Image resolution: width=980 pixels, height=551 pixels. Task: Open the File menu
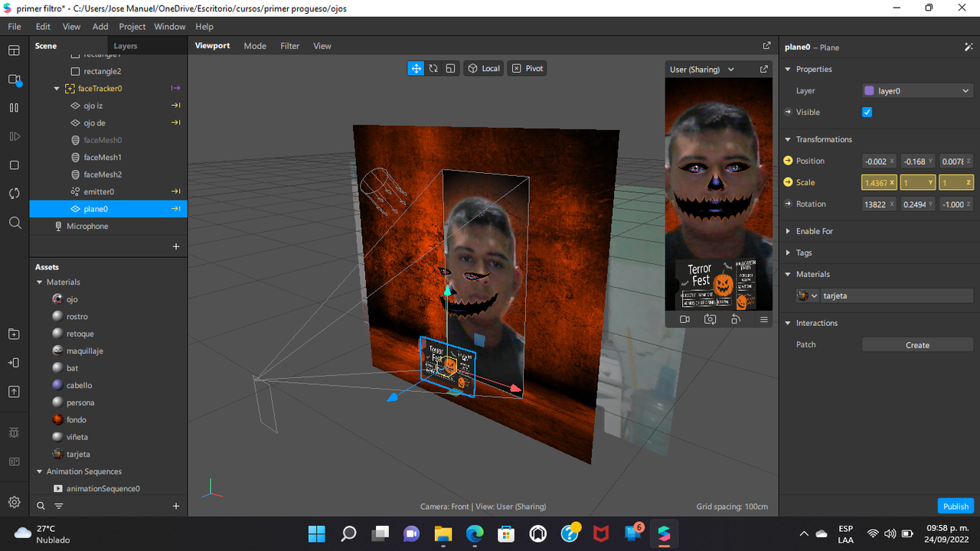[15, 26]
